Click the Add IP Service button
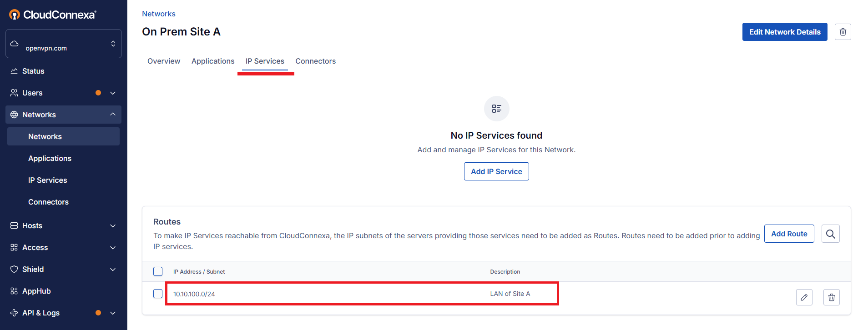 click(x=496, y=171)
